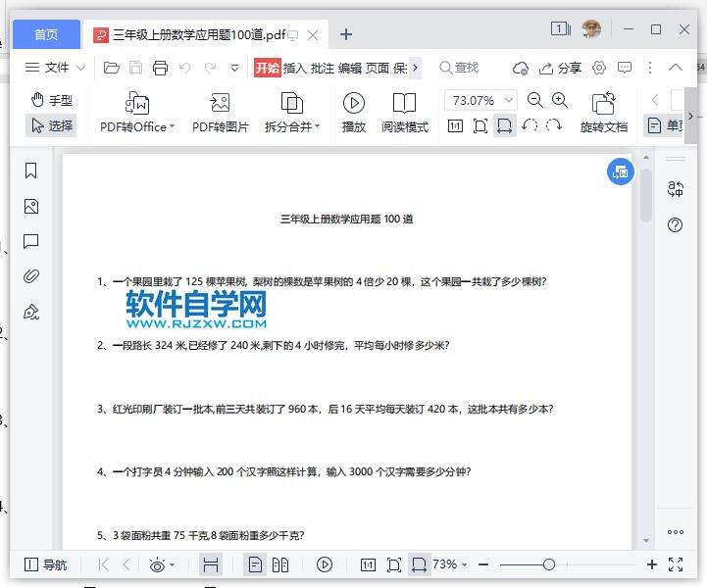Select the 手型 hand tool
Viewport: 707px width, 588px height.
tap(52, 100)
